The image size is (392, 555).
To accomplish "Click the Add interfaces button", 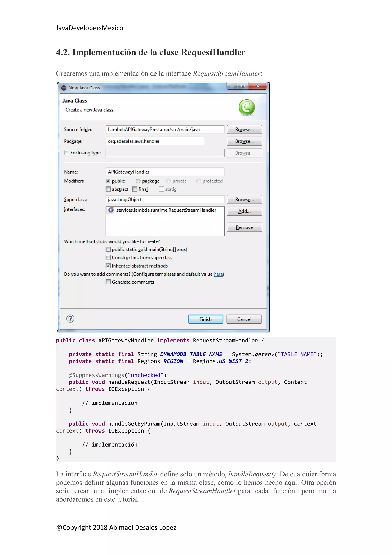I will (244, 211).
